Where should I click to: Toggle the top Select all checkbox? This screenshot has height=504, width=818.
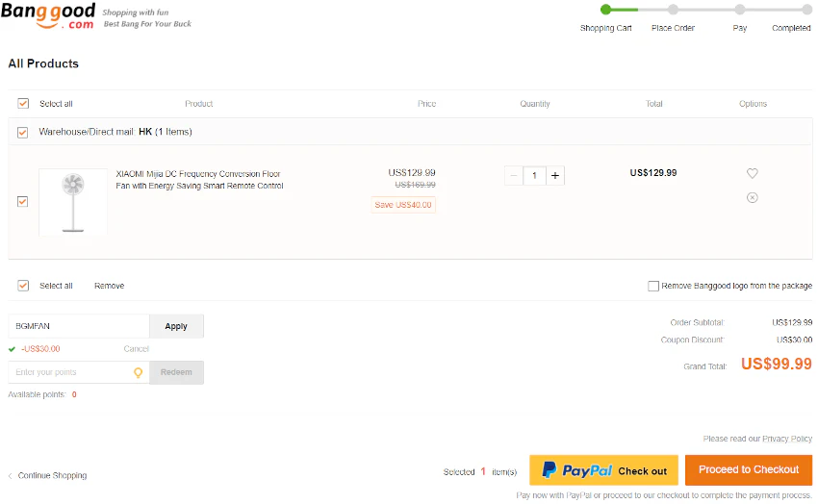coord(23,103)
